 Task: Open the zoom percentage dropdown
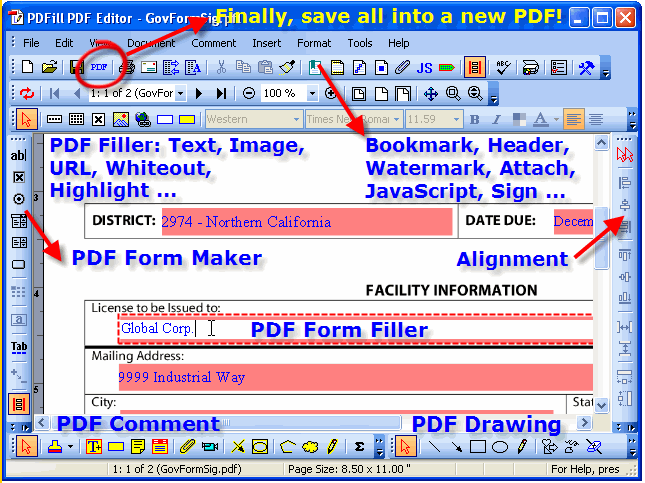312,93
